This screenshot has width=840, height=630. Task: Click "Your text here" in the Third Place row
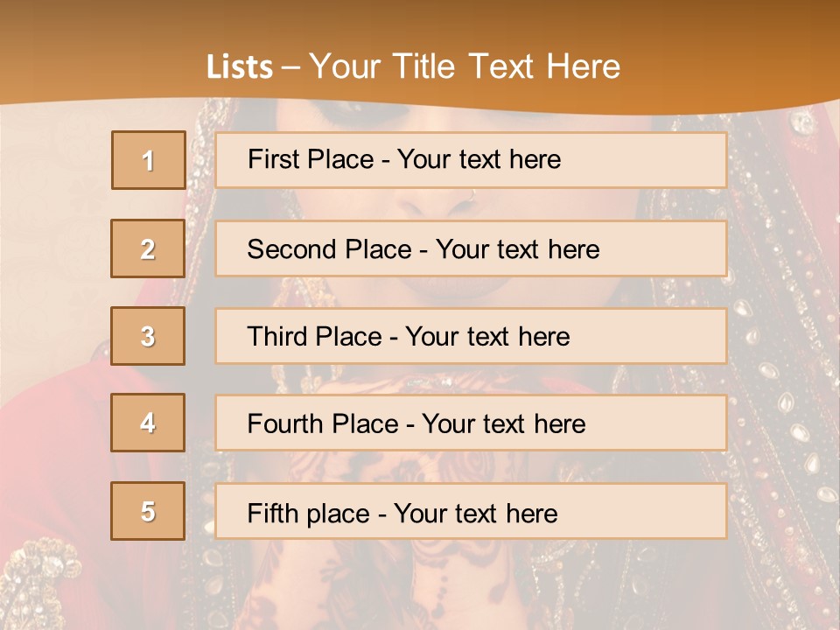point(487,337)
